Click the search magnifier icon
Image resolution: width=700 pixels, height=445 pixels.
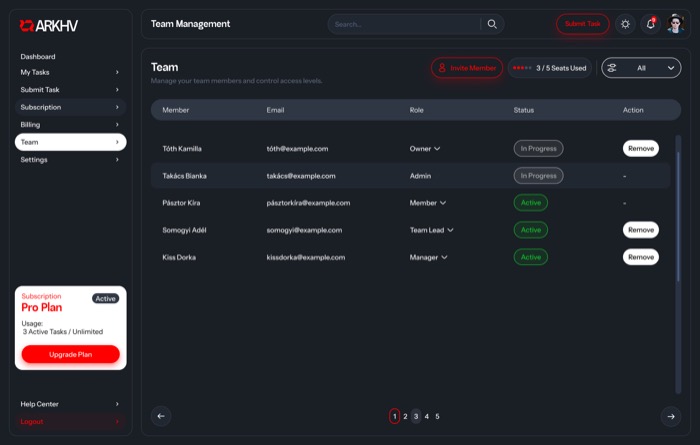[x=492, y=24]
